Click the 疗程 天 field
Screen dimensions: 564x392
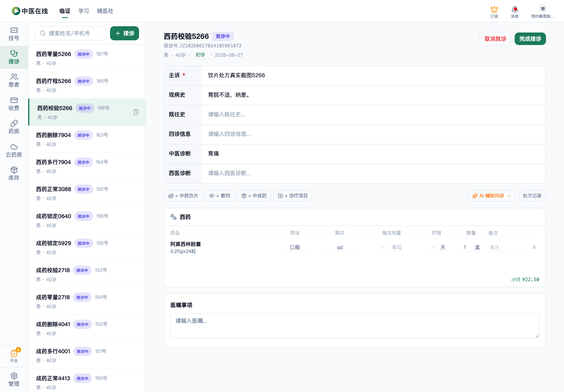coord(433,247)
